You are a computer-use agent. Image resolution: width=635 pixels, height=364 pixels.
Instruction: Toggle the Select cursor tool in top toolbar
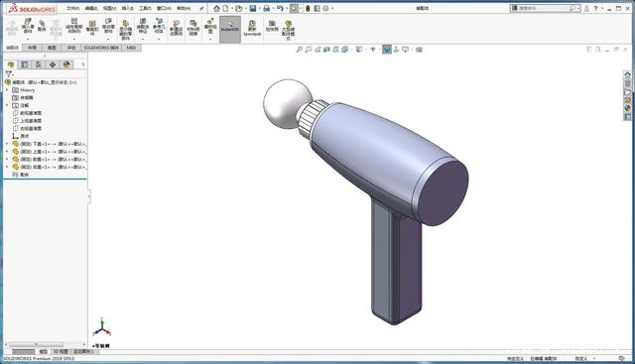coord(295,8)
